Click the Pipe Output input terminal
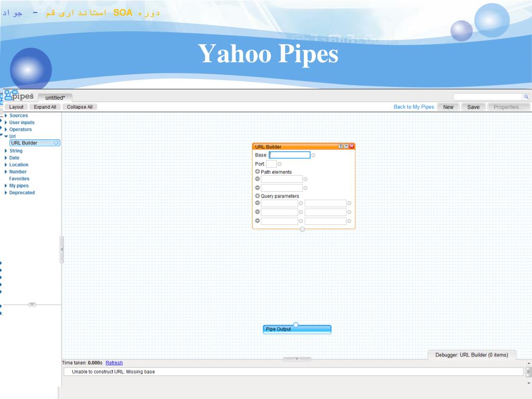The width and height of the screenshot is (532, 399). tap(296, 325)
